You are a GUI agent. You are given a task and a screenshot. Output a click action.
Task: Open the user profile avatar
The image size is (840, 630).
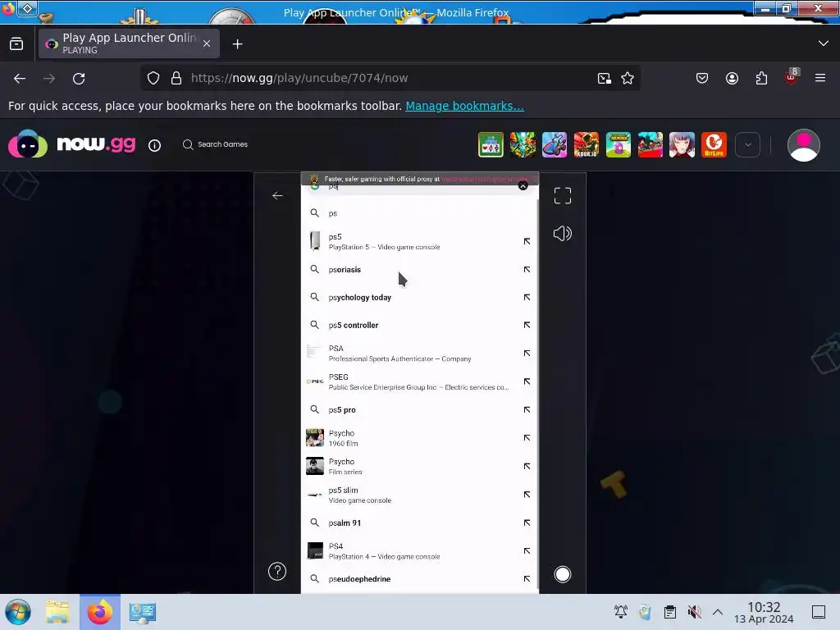pyautogui.click(x=804, y=145)
